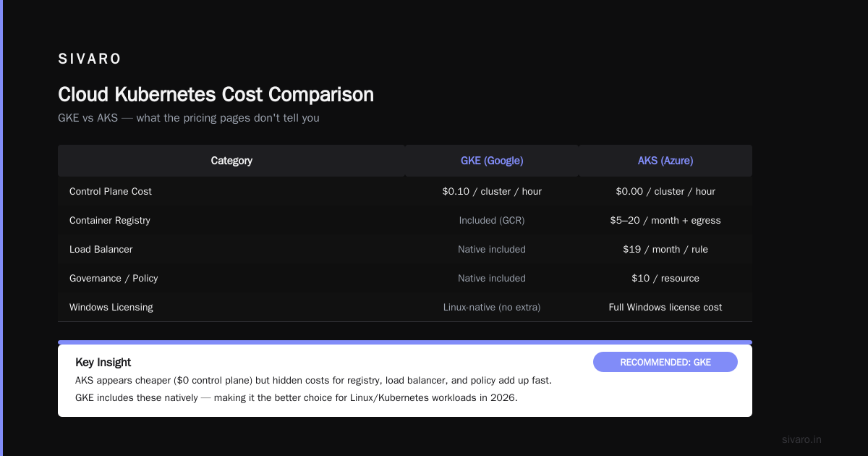
Task: Select the AKS (Azure) column header
Action: 665,161
